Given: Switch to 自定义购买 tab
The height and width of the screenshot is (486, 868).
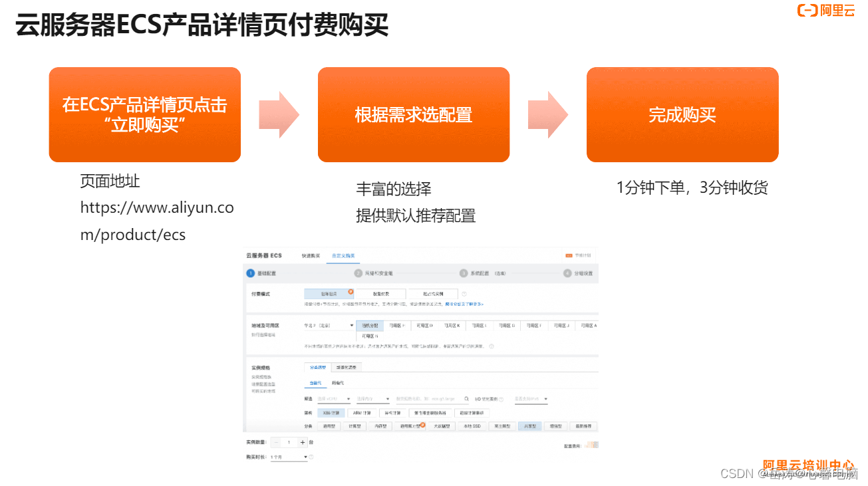Looking at the screenshot, I should click(x=343, y=255).
